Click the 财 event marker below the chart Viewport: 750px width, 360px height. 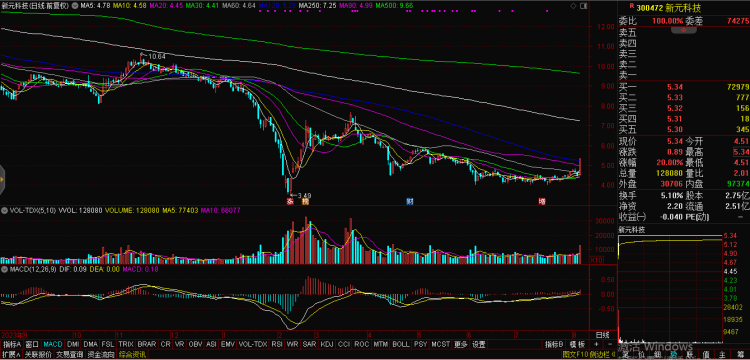409,201
